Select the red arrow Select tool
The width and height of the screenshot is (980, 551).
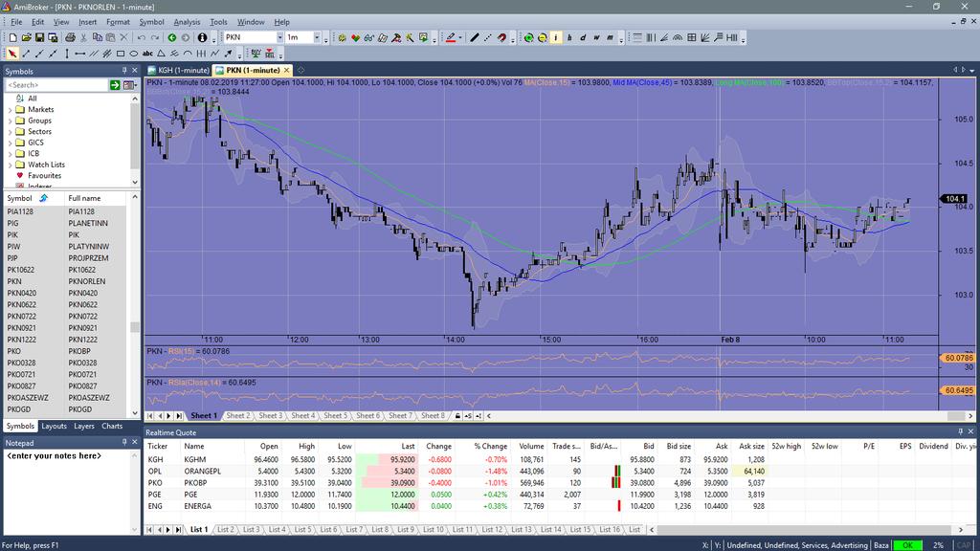(x=12, y=54)
